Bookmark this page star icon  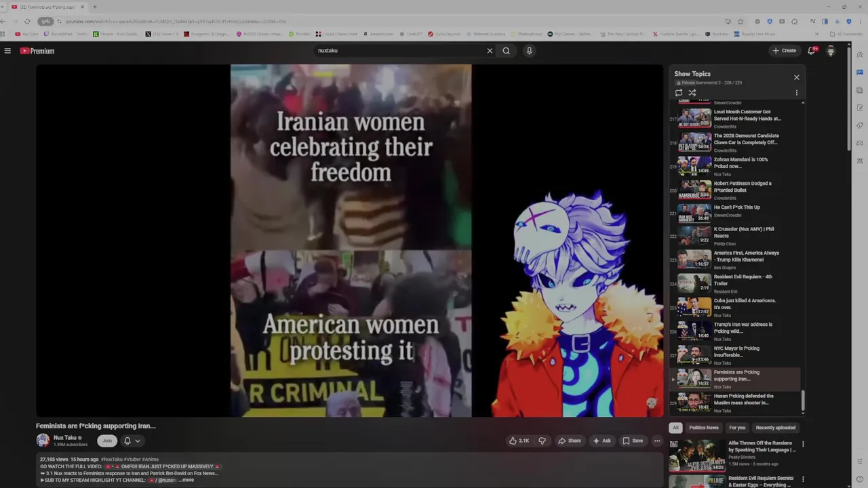coord(741,22)
